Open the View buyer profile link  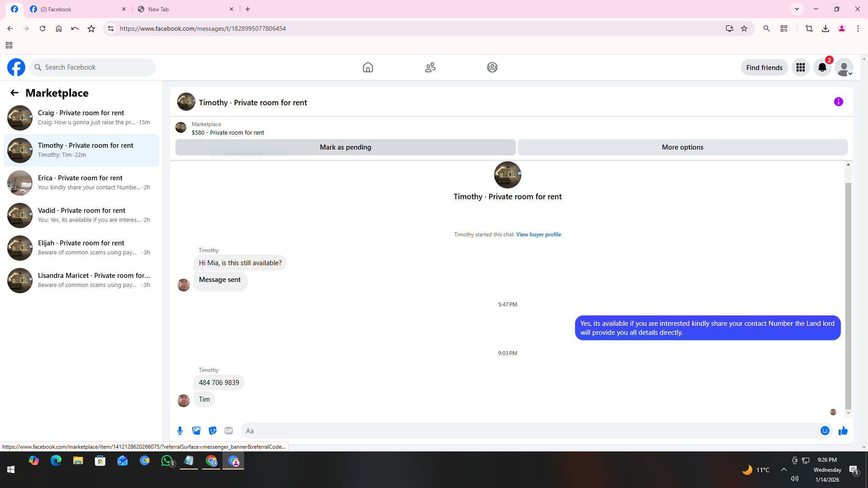click(538, 235)
